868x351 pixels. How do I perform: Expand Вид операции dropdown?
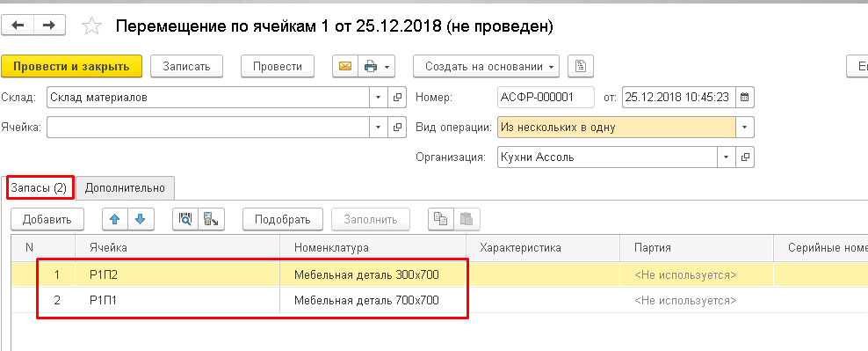(744, 127)
